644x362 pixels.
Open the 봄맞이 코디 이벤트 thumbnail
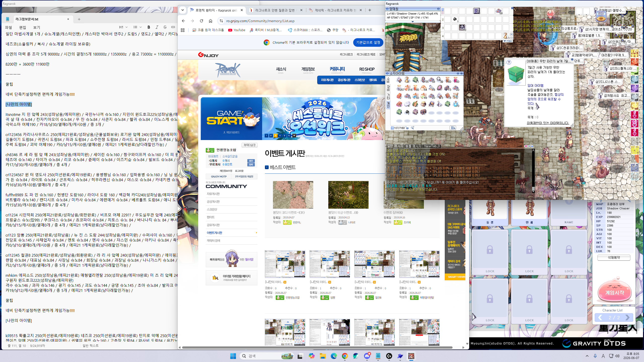(x=293, y=195)
